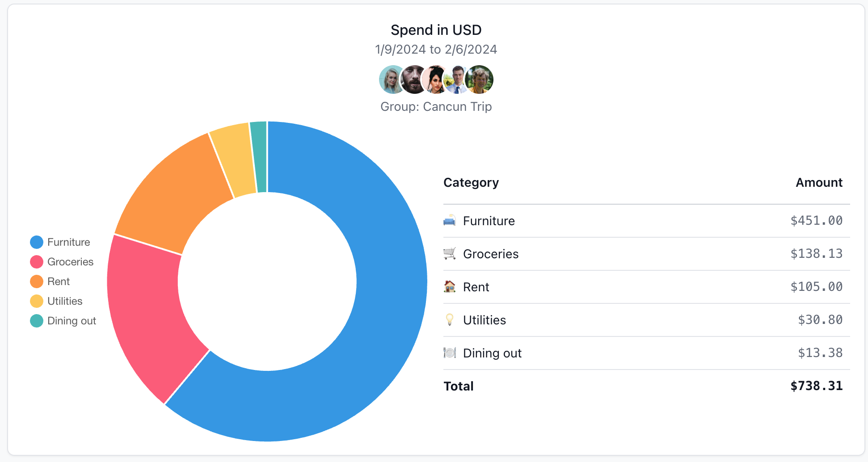Screen dimensions: 868x462
Task: Select the Spend in USD title
Action: (436, 29)
